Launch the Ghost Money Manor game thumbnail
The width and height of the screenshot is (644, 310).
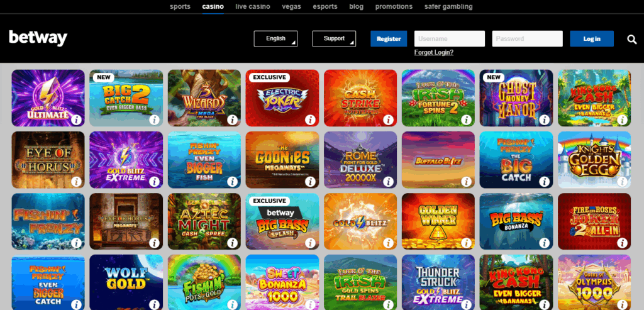(x=516, y=97)
